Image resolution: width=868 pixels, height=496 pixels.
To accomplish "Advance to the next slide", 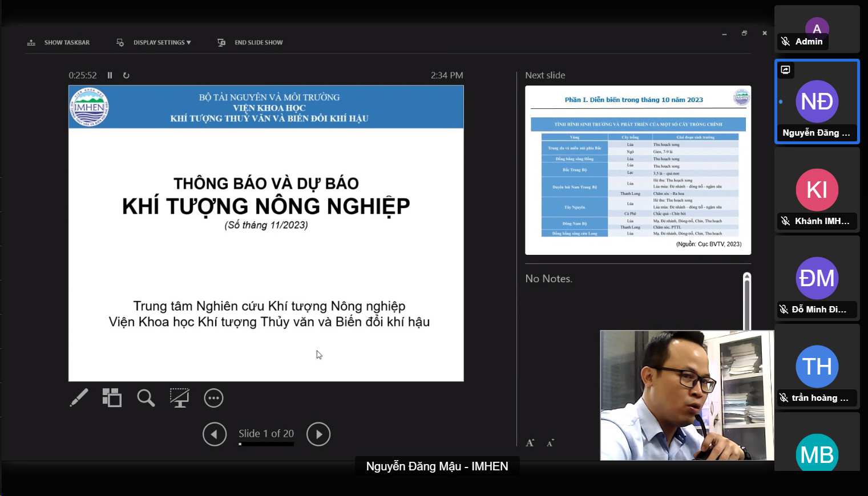I will click(x=318, y=434).
